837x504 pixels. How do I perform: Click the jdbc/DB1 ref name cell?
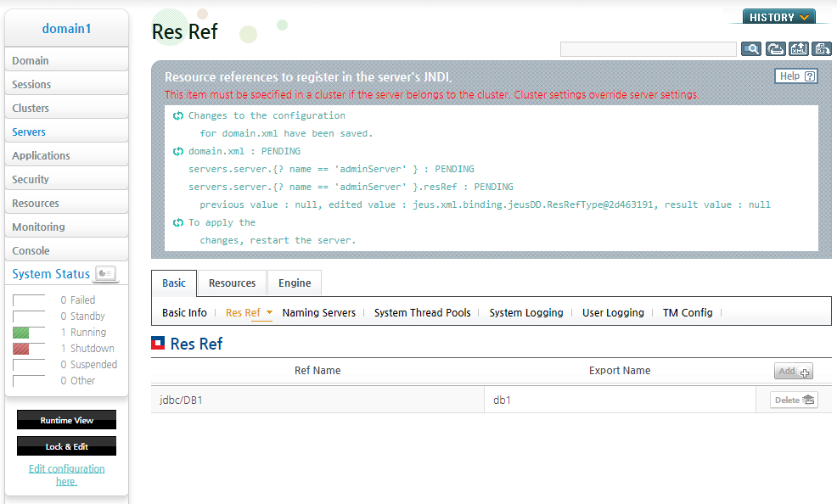[x=317, y=400]
